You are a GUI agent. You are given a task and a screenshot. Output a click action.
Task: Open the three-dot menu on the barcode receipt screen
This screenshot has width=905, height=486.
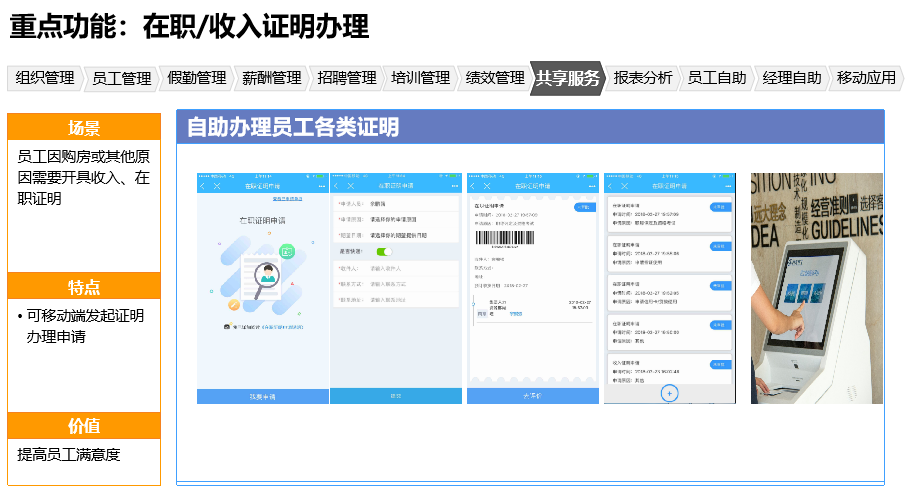(x=592, y=186)
